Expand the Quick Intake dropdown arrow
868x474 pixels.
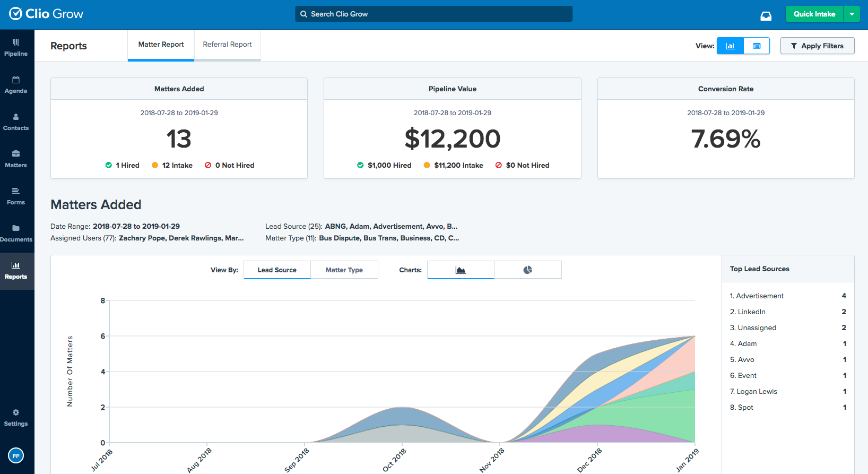pos(852,14)
